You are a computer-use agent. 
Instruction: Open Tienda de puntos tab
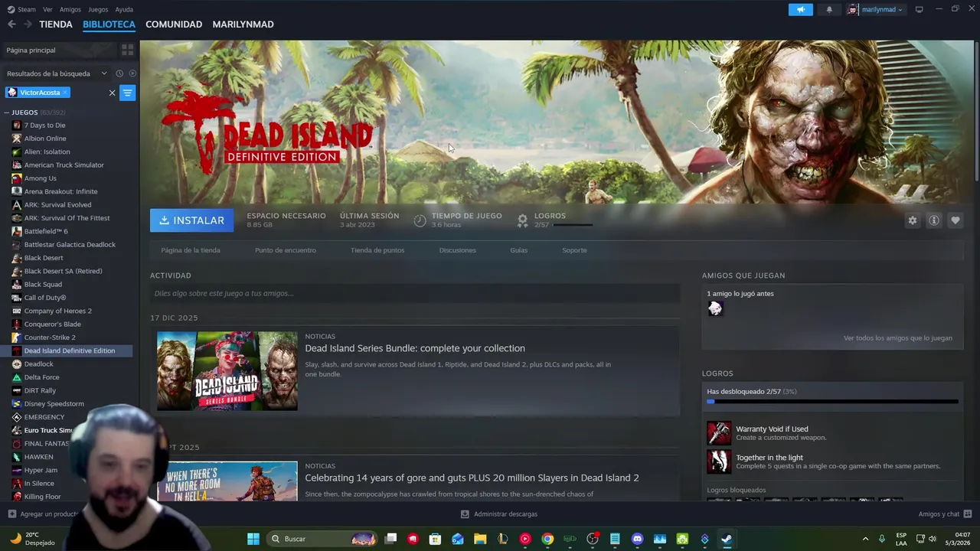pos(377,250)
